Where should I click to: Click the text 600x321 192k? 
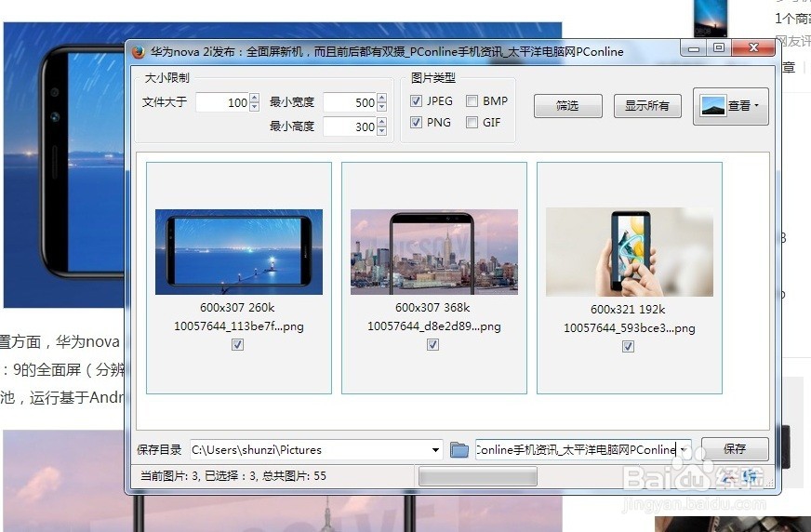tap(628, 309)
